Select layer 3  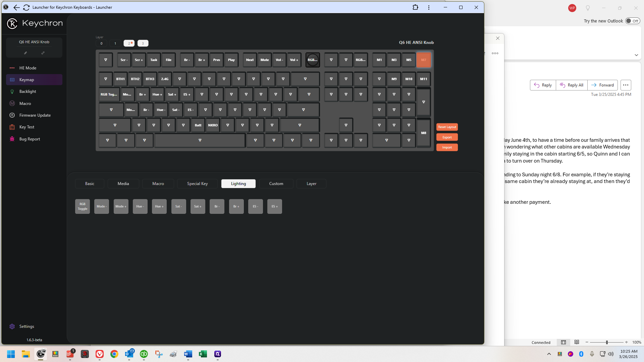coord(143,43)
